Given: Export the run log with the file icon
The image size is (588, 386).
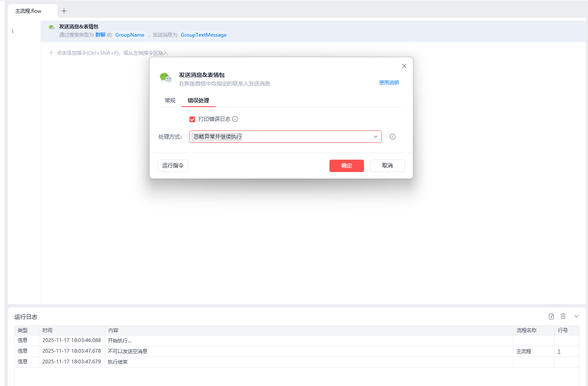Looking at the screenshot, I should tap(551, 316).
